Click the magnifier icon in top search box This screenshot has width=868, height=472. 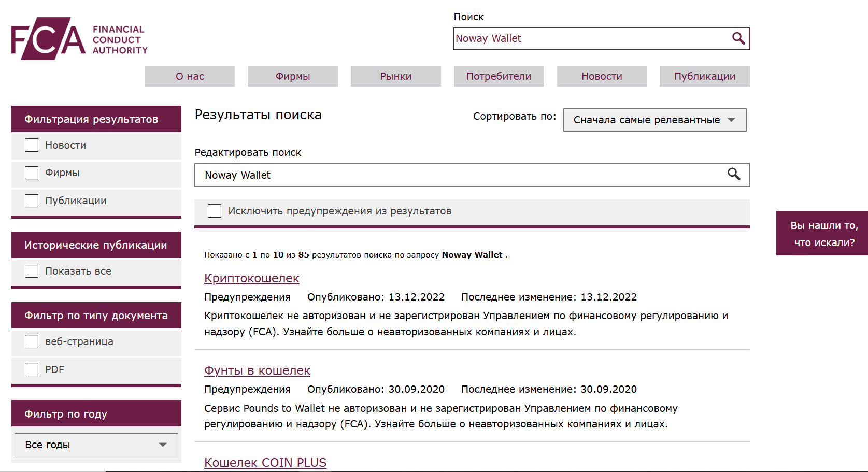tap(738, 38)
